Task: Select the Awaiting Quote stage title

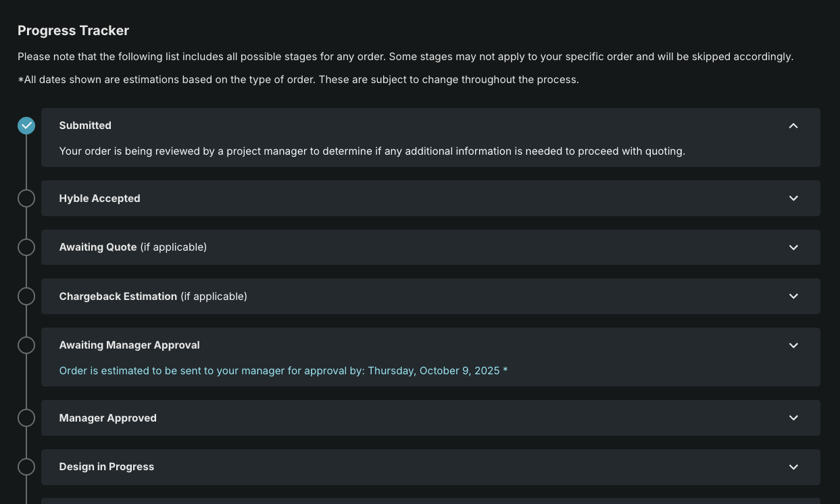Action: pos(98,247)
